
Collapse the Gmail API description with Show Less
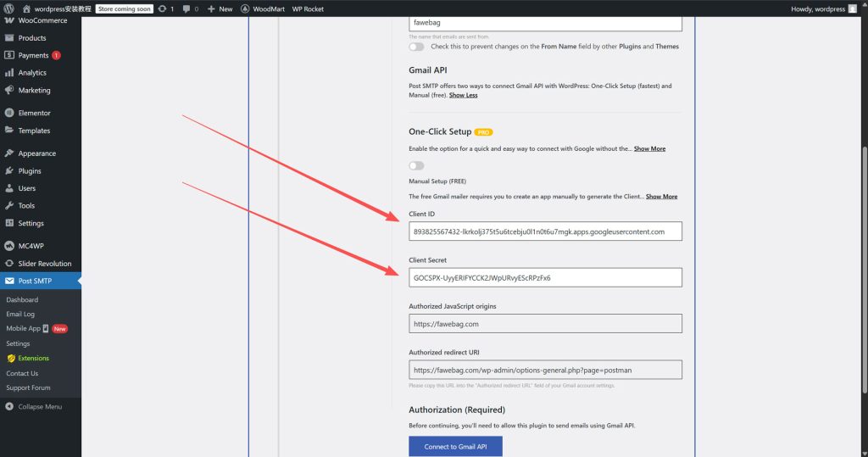[x=463, y=95]
